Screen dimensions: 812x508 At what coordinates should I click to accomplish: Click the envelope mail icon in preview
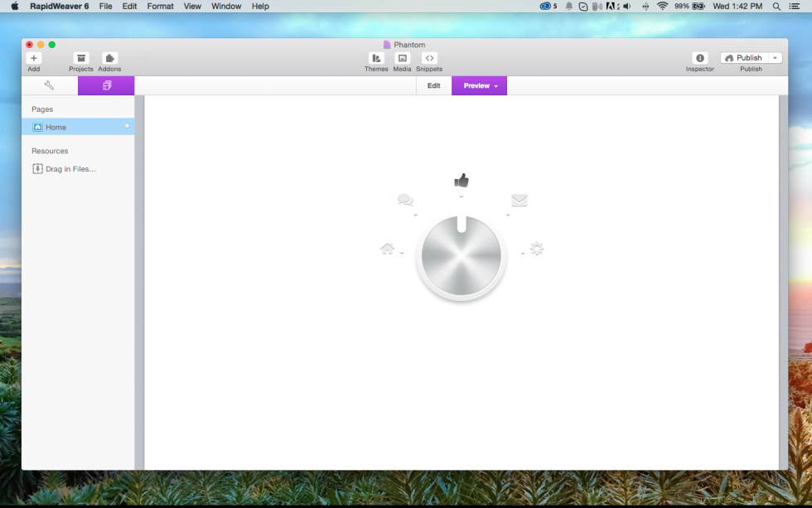point(519,200)
